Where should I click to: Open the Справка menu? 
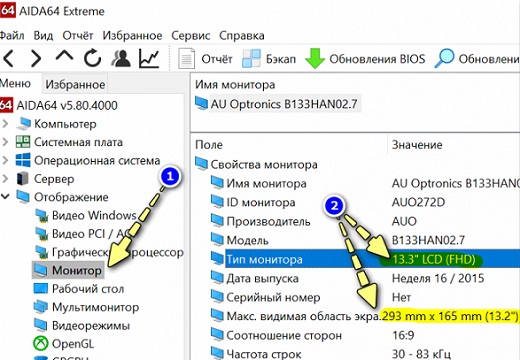point(242,36)
